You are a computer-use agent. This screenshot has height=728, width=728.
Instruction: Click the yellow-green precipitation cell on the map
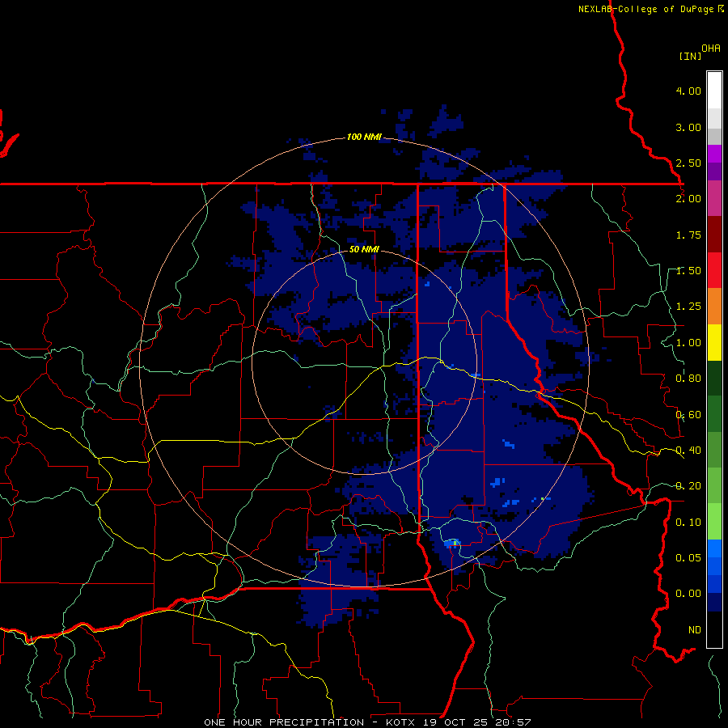point(455,543)
